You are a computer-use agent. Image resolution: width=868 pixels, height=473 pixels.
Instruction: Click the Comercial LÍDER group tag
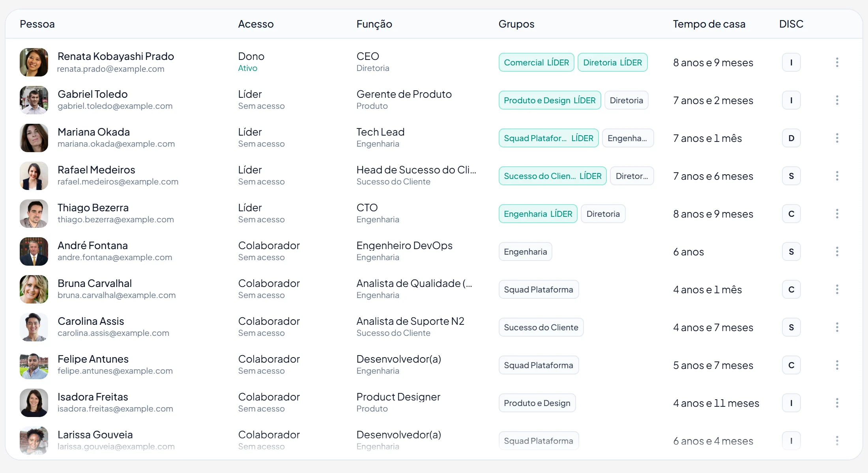coord(536,62)
